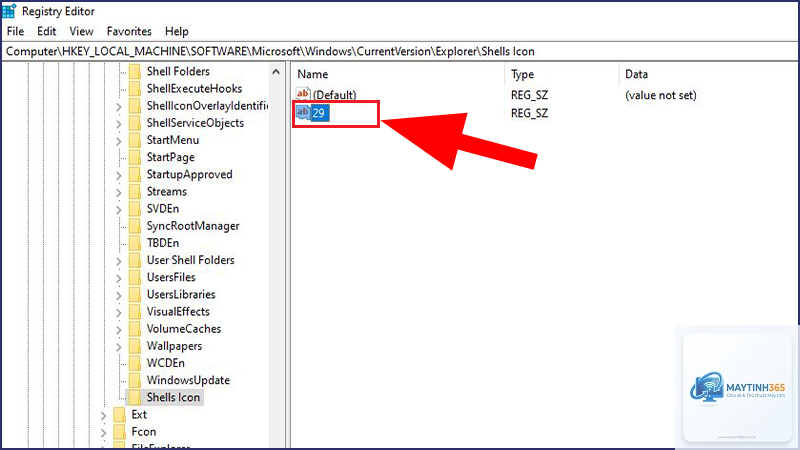Click the UsersLibraries folder icon
Viewport: 800px width, 450px height.
(135, 294)
